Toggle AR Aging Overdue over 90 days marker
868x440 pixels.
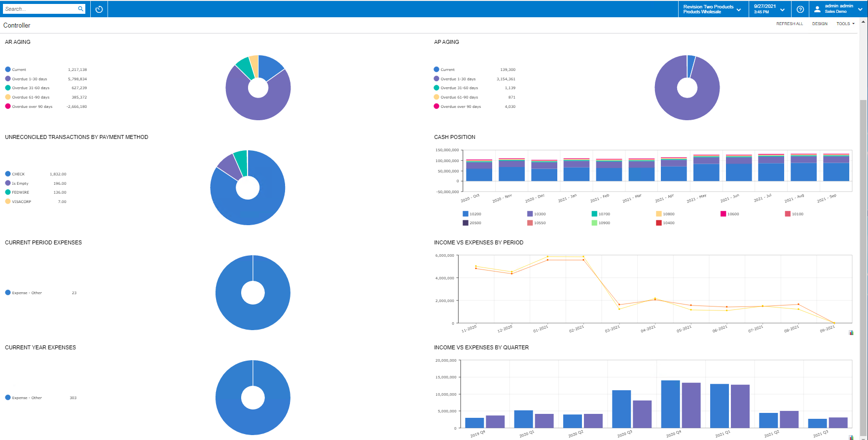pos(8,106)
